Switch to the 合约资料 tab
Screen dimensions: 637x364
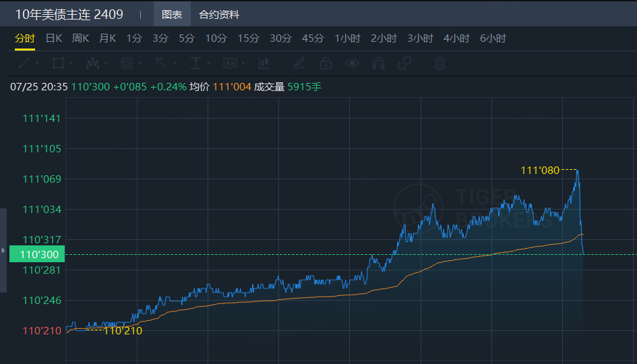click(219, 15)
